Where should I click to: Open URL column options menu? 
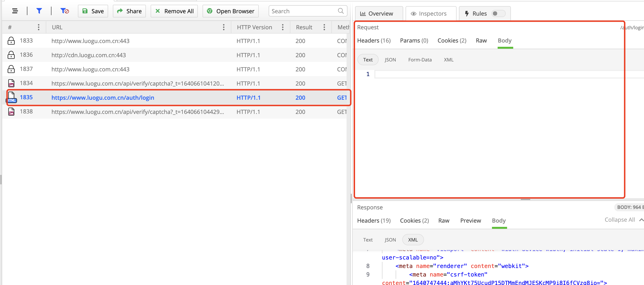(x=224, y=27)
